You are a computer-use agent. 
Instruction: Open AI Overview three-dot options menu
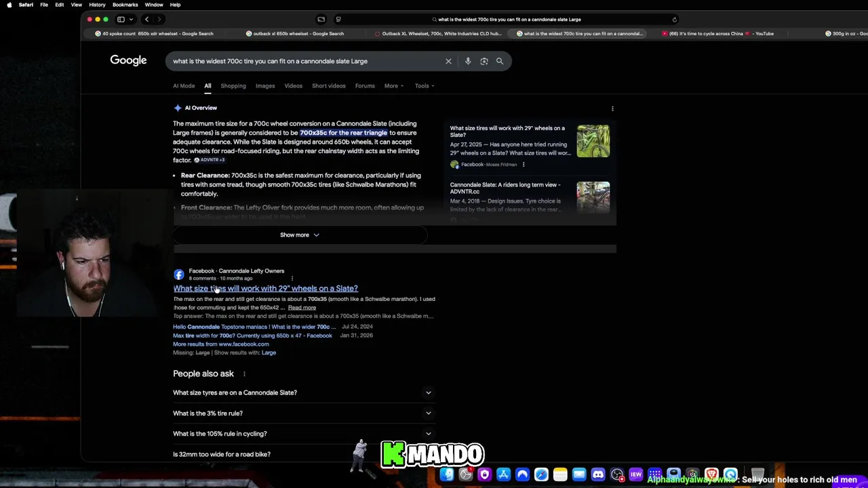[612, 108]
